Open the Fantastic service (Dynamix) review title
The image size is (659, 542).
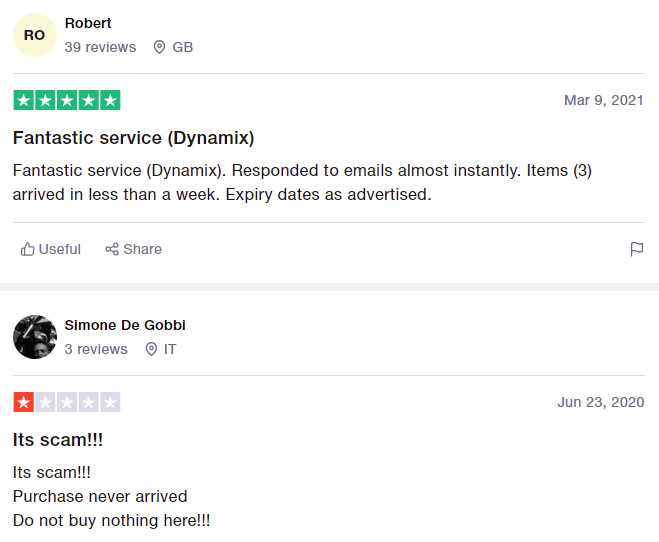[133, 138]
